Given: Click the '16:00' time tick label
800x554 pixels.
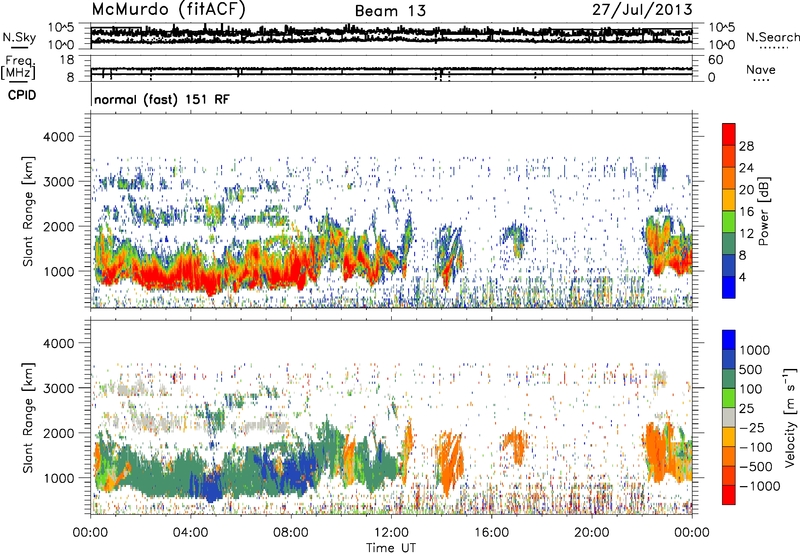Looking at the screenshot, I should click(x=491, y=533).
